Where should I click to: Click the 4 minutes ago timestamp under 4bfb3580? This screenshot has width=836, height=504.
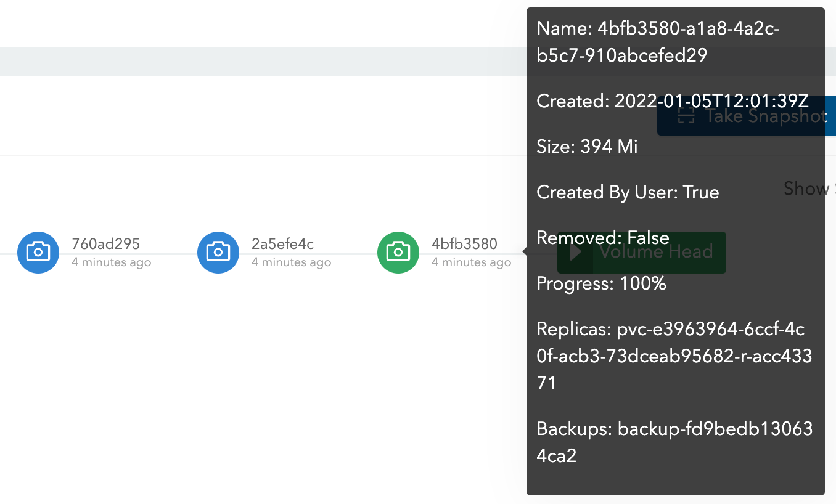point(471,262)
